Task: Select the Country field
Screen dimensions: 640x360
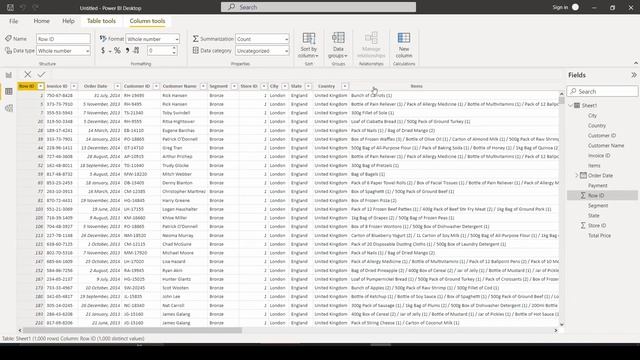Action: pyautogui.click(x=597, y=126)
